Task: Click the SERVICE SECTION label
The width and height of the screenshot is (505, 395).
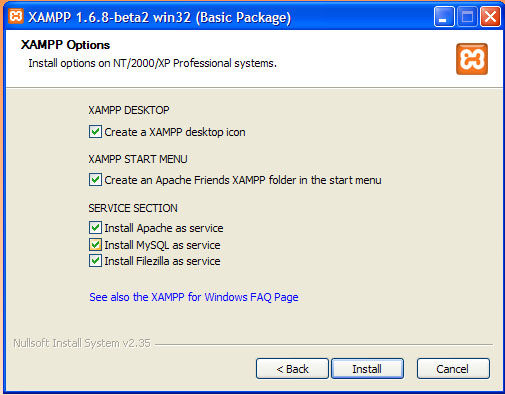Action: point(133,208)
